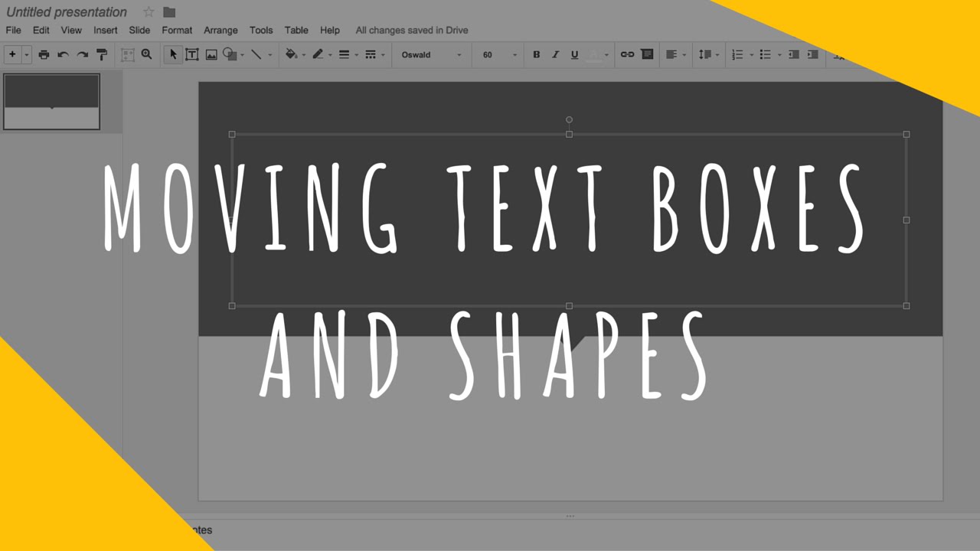The width and height of the screenshot is (980, 551).
Task: Open the File menu
Action: click(x=14, y=30)
